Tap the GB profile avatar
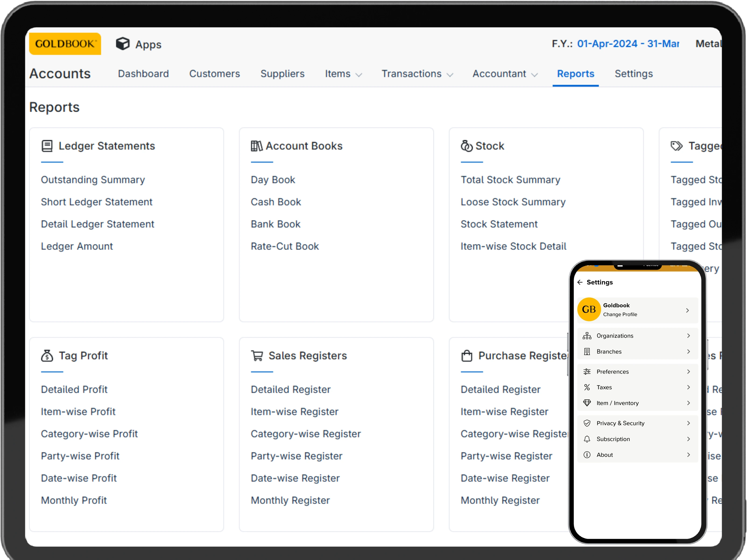This screenshot has width=747, height=560. [589, 309]
